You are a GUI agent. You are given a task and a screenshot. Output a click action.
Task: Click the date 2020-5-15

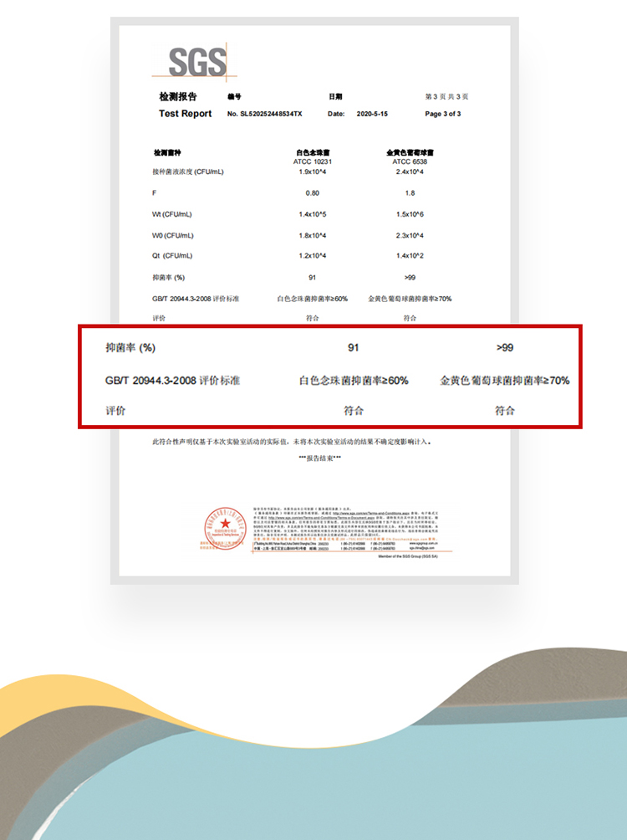(372, 114)
